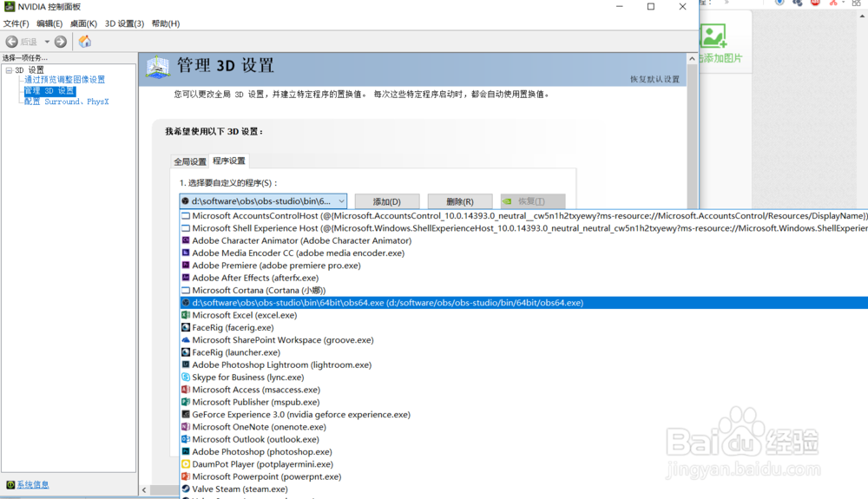Screen dimensions: 868x499
Task: Choose Valve Steam icon in list
Action: [x=186, y=489]
